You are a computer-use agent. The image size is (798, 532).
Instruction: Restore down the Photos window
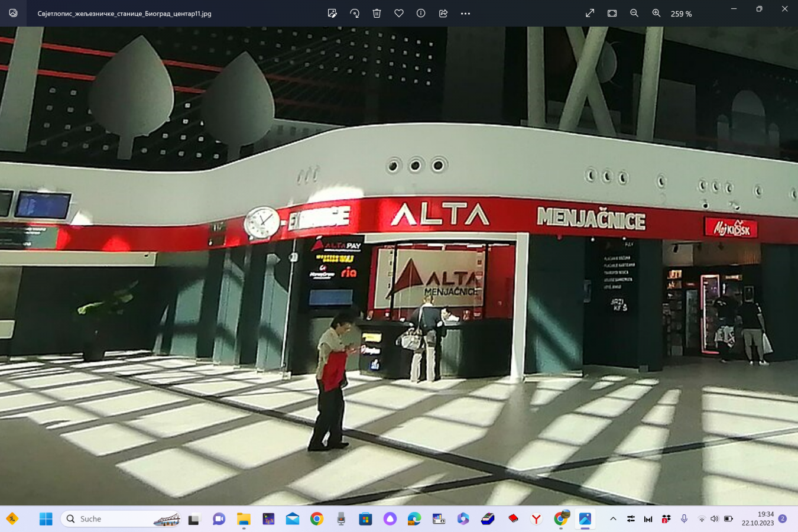pos(759,9)
